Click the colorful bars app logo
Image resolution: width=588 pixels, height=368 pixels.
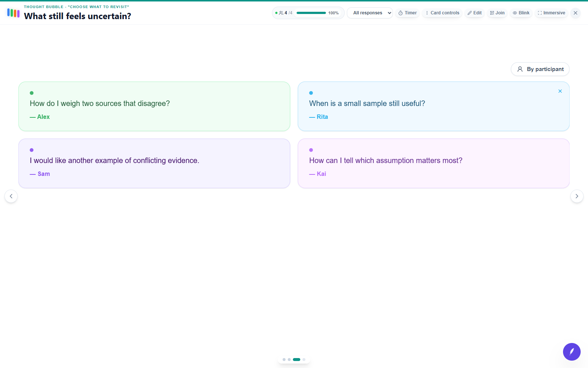13,13
